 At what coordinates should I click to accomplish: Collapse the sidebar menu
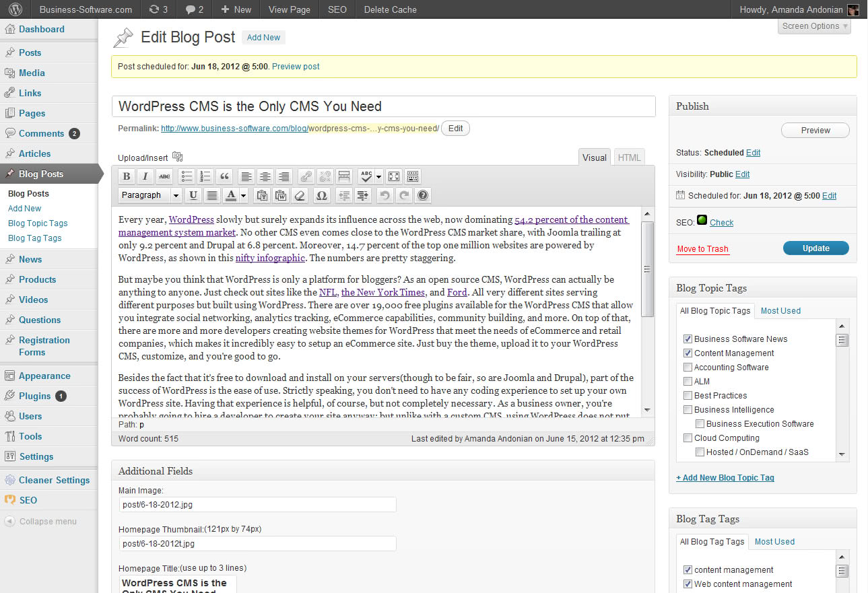(40, 521)
